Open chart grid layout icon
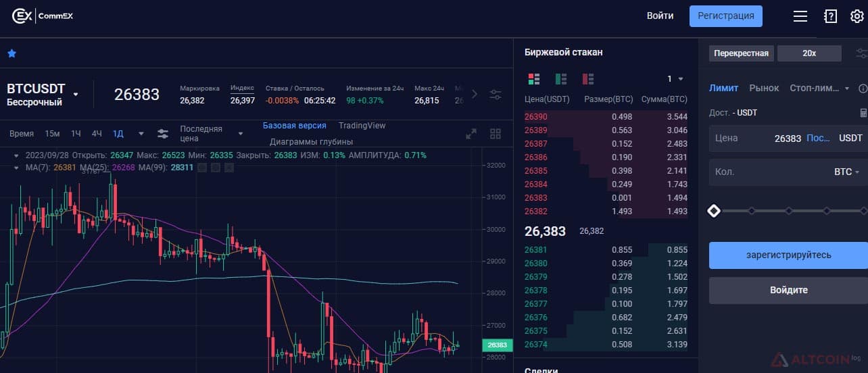 click(496, 134)
